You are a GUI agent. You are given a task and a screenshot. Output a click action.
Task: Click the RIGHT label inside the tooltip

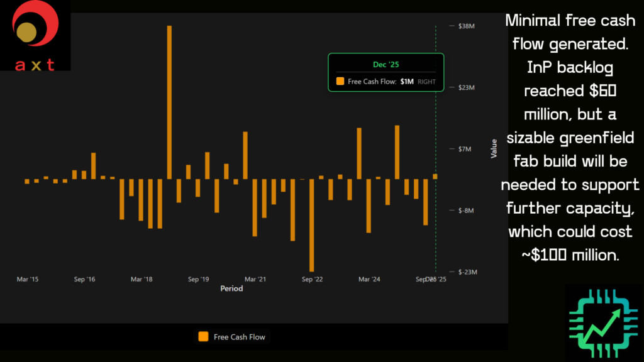[x=428, y=82]
